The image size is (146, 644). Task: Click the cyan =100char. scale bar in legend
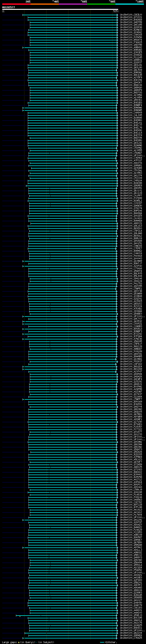(x=102, y=642)
